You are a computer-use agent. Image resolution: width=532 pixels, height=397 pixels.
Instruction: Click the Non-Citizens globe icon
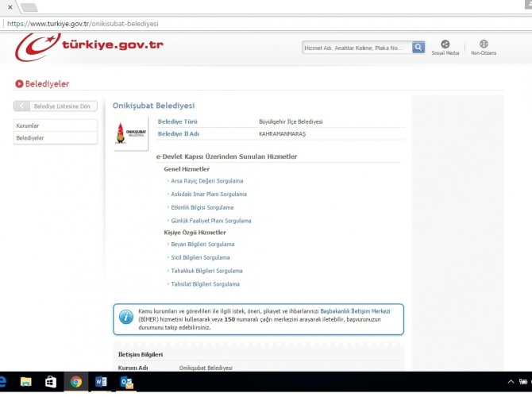tap(484, 45)
